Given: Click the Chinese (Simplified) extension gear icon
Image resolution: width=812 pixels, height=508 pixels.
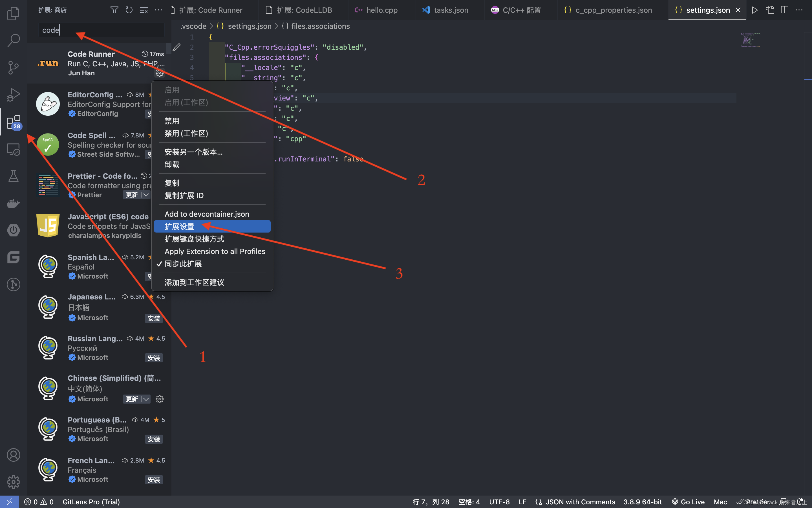Looking at the screenshot, I should [x=159, y=399].
